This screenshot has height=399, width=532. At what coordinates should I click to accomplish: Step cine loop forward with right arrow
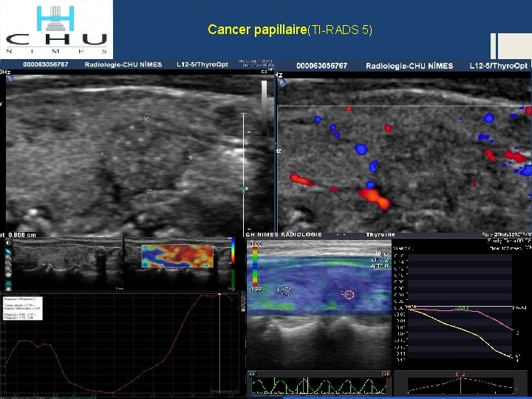coord(386,374)
